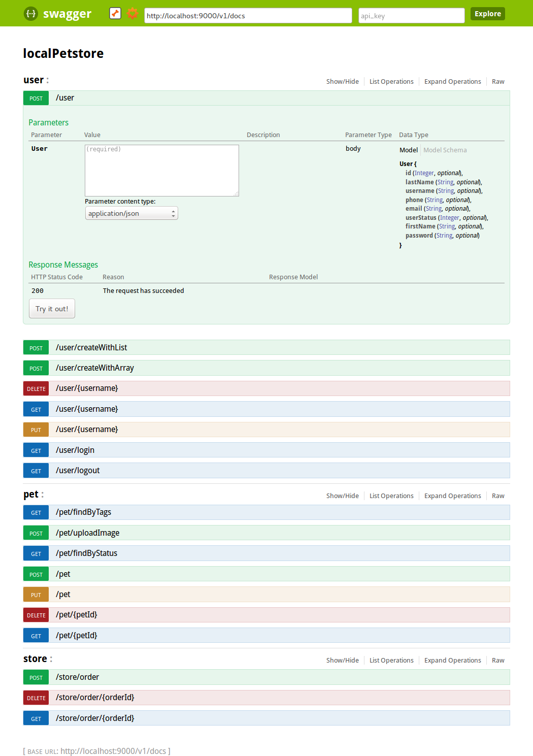Click the bone icon in header
Image resolution: width=533 pixels, height=756 pixels.
pyautogui.click(x=115, y=13)
